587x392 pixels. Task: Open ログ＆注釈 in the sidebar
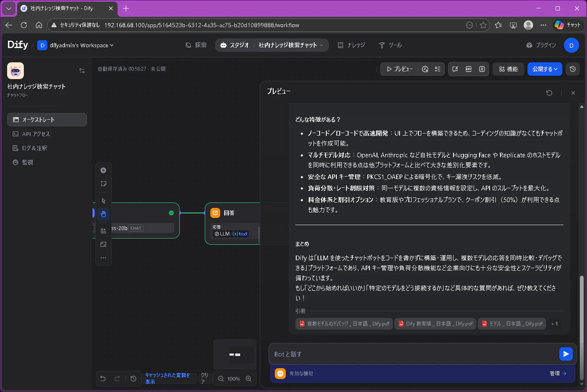point(47,148)
